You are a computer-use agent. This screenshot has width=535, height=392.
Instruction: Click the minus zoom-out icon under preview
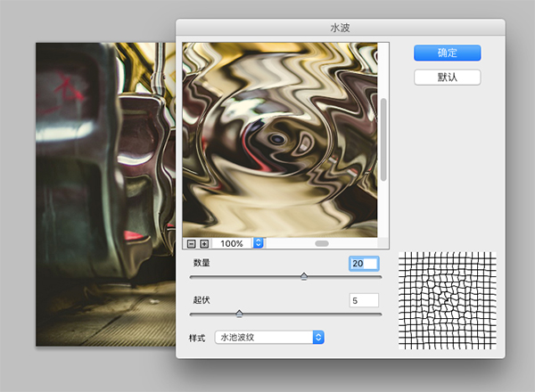(x=191, y=243)
